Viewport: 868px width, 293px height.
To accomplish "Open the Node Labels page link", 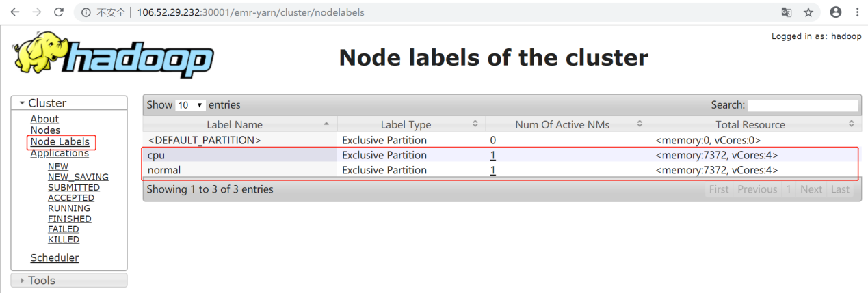I will (x=60, y=142).
